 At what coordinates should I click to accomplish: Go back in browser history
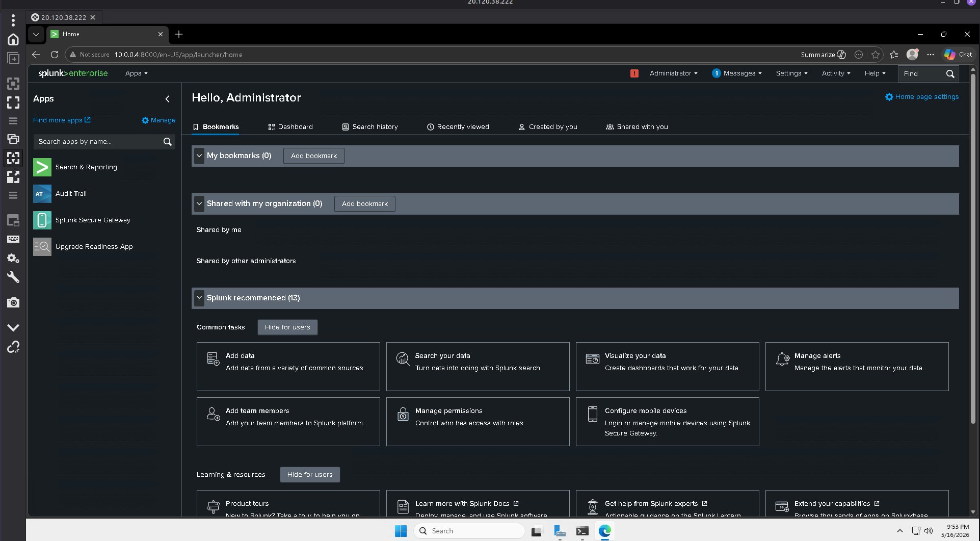pyautogui.click(x=36, y=55)
